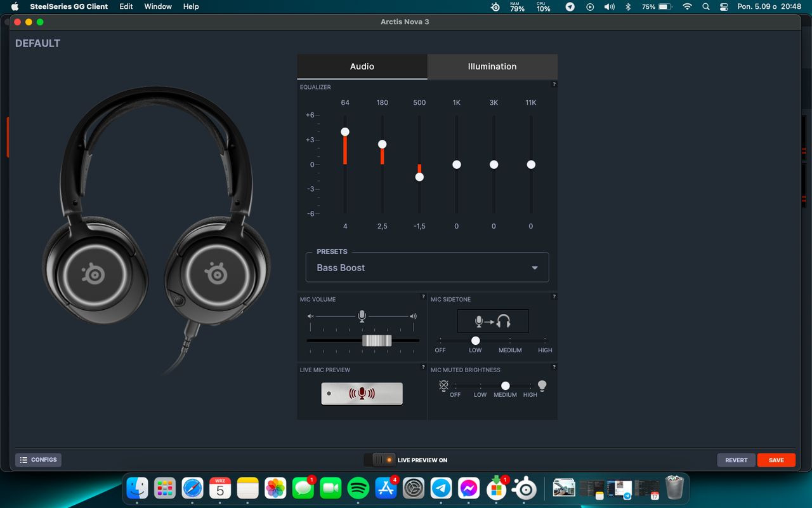The image size is (812, 508).
Task: Launch Safari from the dock
Action: click(192, 488)
